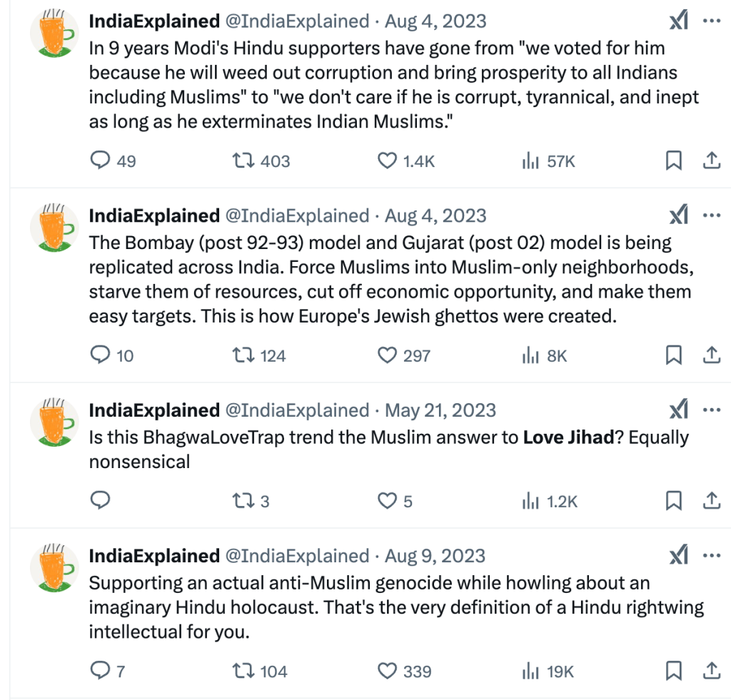Reply to the Bombay model tweet
Screen dimensions: 731x700
[x=100, y=355]
